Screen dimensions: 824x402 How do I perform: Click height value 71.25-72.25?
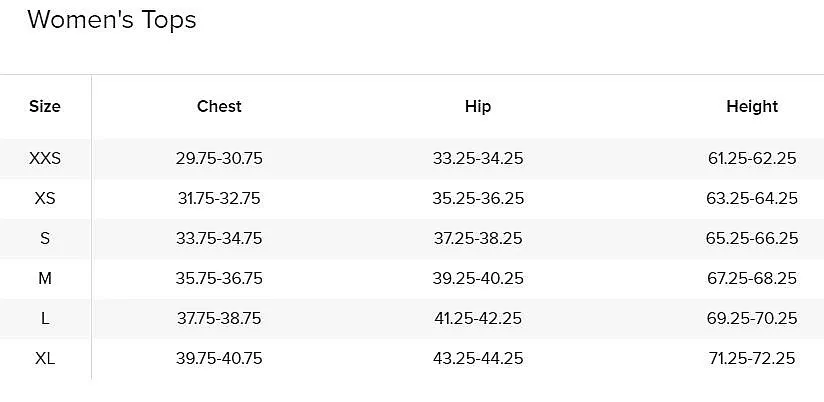[x=752, y=358]
